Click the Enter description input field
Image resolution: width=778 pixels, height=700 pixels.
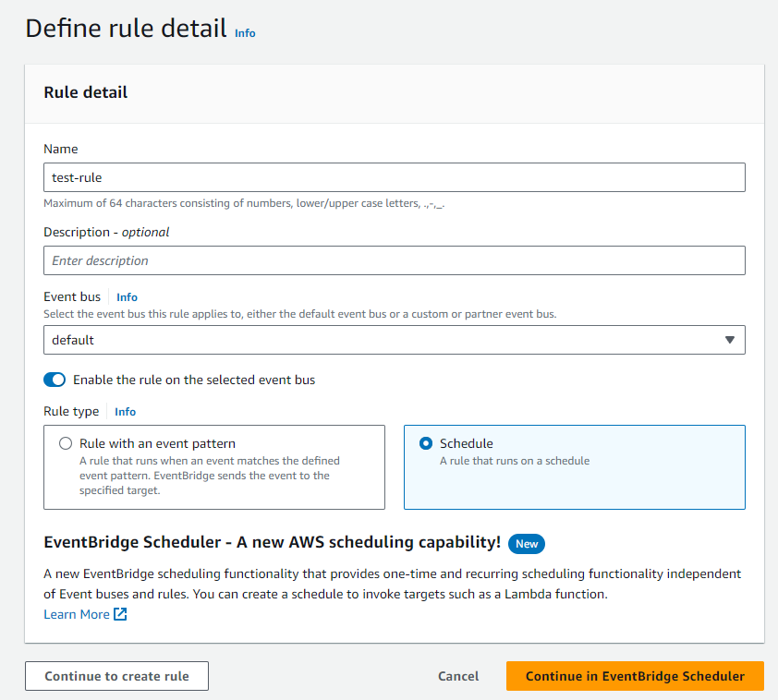click(395, 260)
